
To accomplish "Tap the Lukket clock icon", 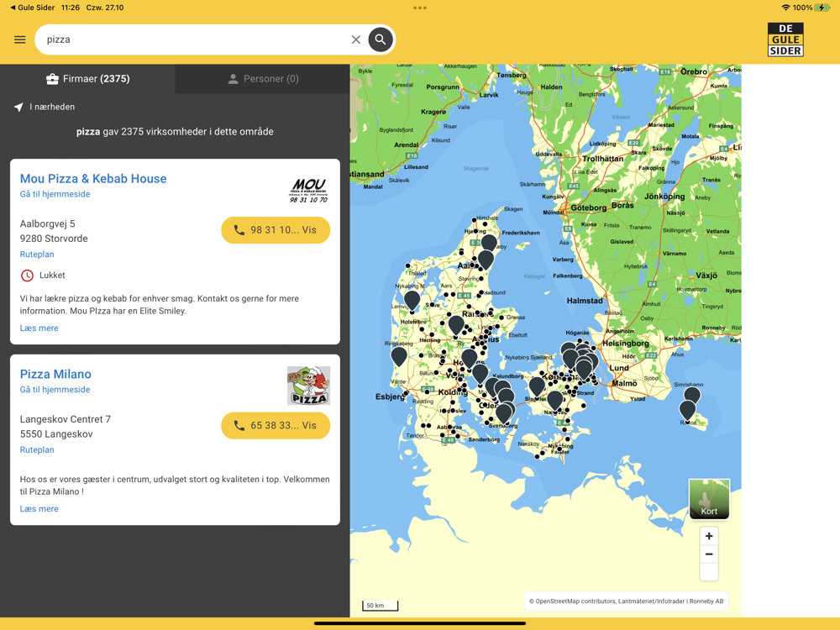I will point(27,276).
